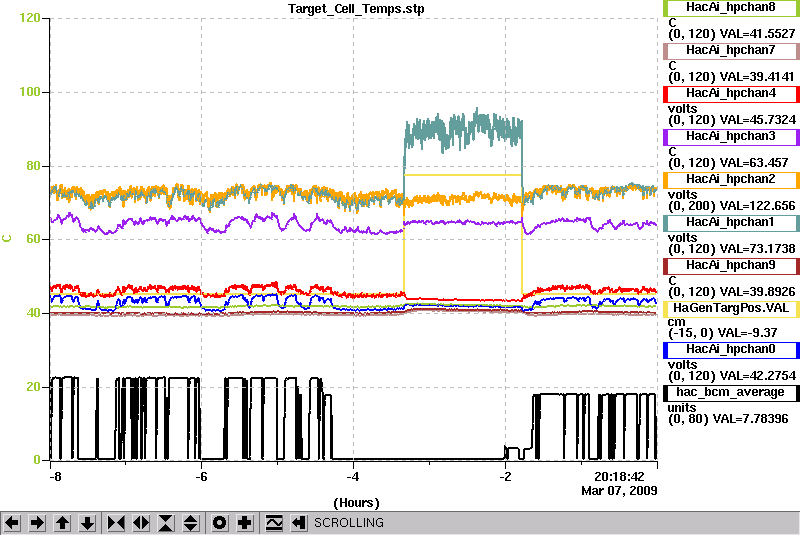Click the vertical compress (hourglass) icon
The image size is (800, 535).
tap(166, 523)
